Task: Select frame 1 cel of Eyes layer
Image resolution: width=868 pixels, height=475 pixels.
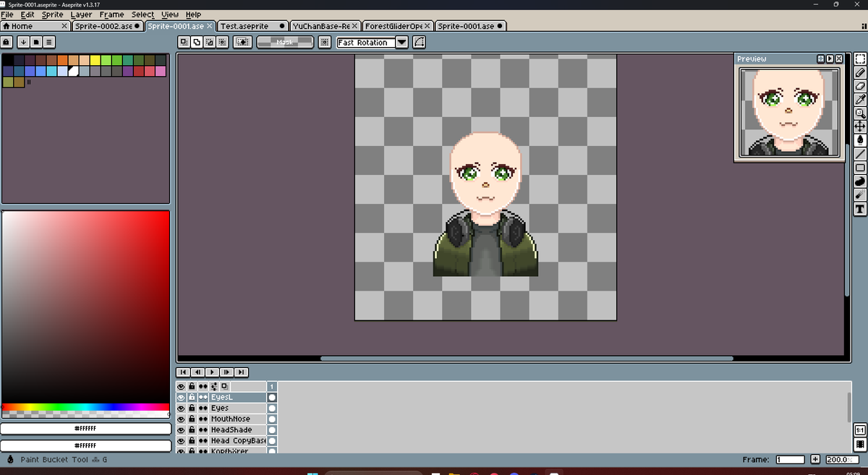Action: coord(272,408)
